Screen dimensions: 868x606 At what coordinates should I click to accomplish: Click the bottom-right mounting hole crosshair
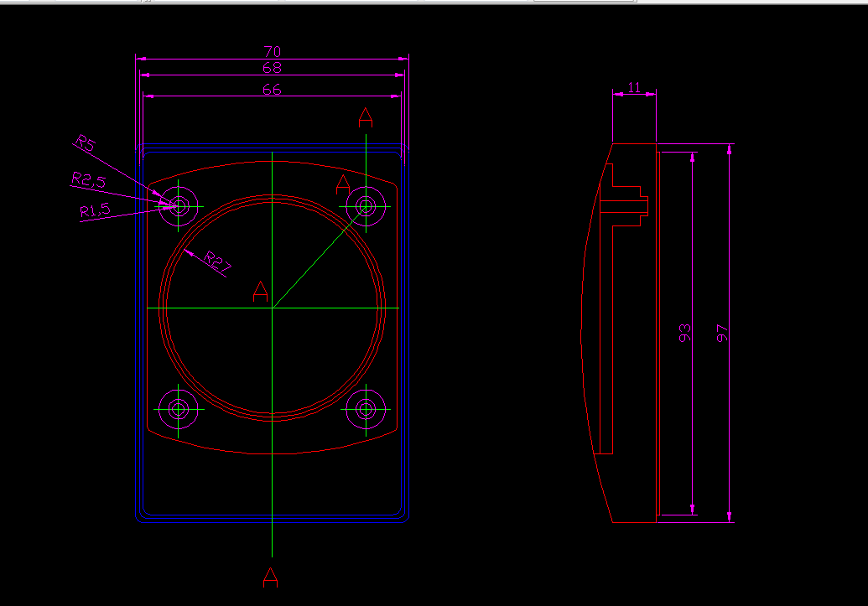tap(366, 410)
